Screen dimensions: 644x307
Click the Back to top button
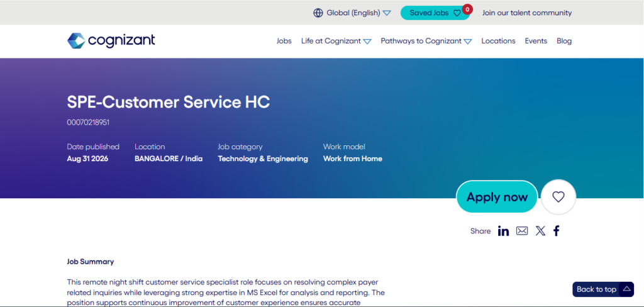pos(603,289)
